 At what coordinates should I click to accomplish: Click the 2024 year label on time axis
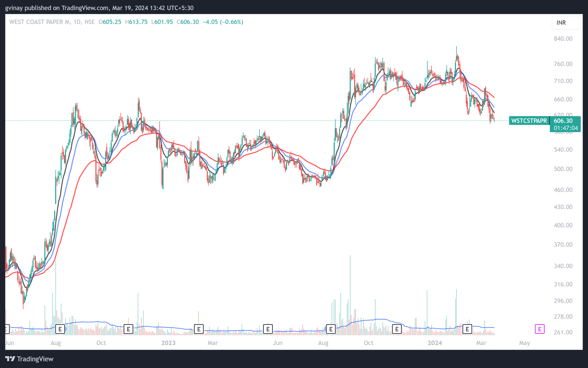pyautogui.click(x=435, y=343)
